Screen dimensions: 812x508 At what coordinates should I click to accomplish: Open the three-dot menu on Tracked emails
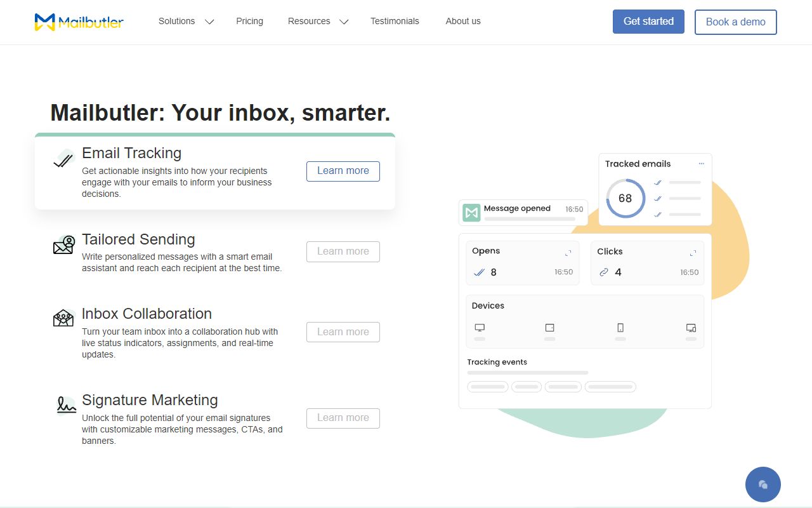coord(702,164)
